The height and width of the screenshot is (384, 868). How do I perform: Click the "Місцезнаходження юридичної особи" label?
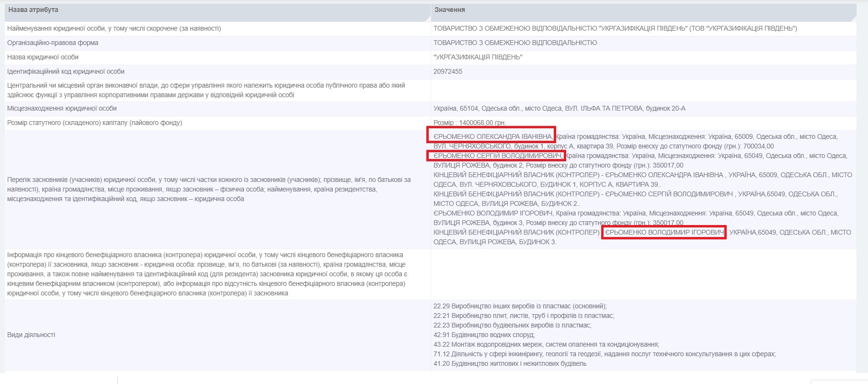click(x=62, y=108)
